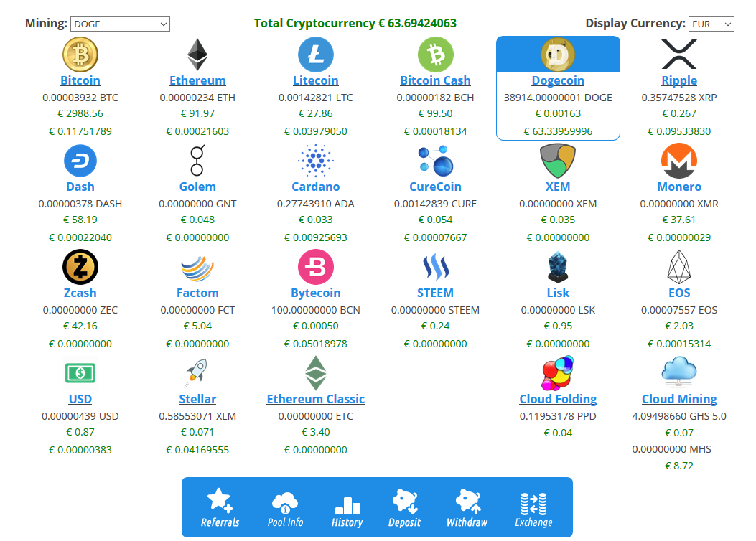Follow the Monero link
The width and height of the screenshot is (756, 541).
coord(679,187)
